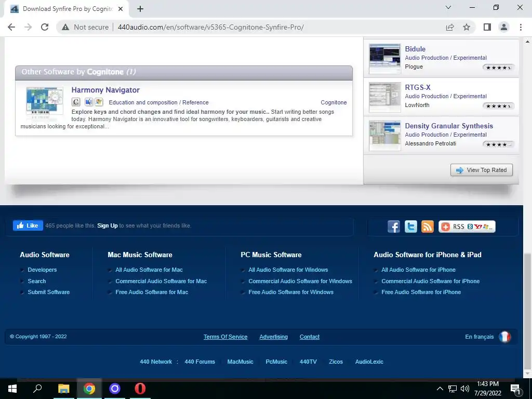Open a new tab with plus button
Image resolution: width=532 pixels, height=399 pixels.
click(x=140, y=9)
